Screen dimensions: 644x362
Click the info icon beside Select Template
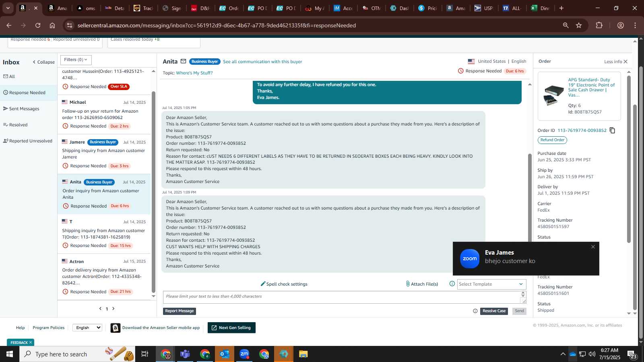coord(452,284)
